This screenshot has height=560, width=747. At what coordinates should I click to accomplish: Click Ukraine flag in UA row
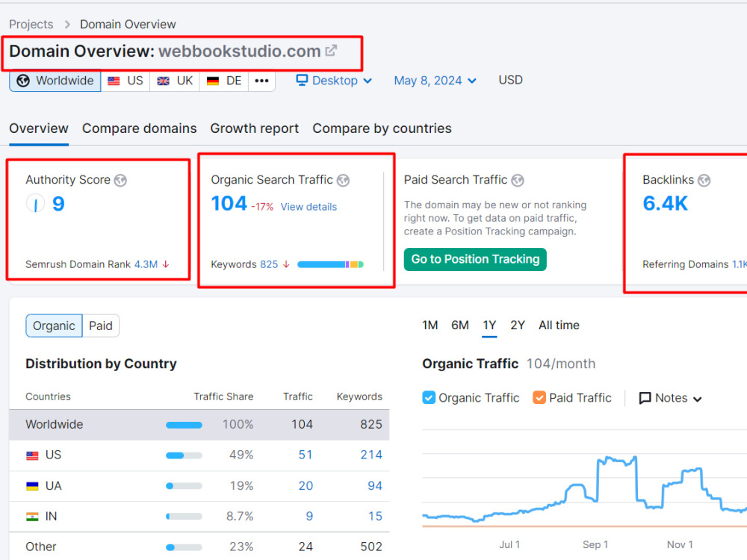tap(32, 486)
